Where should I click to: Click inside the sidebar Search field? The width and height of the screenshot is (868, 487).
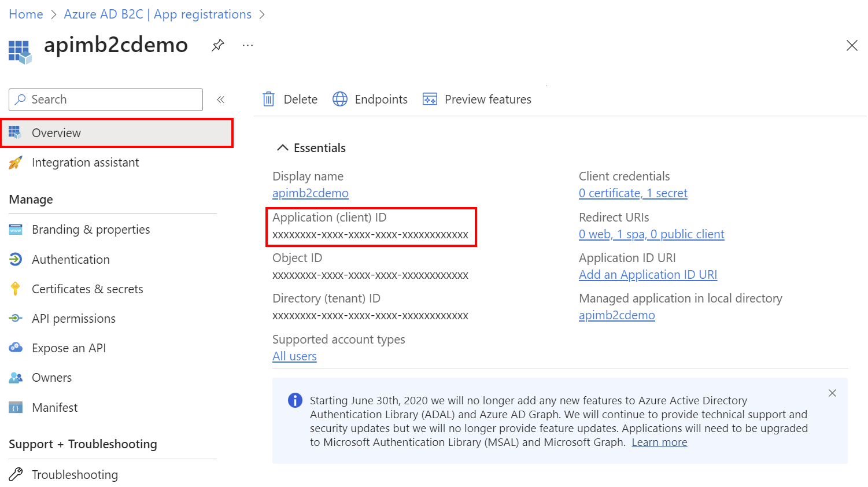105,99
